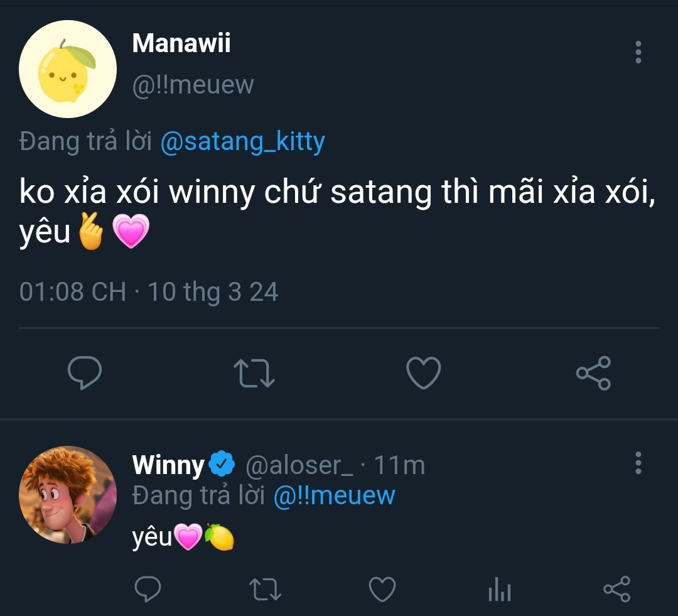The width and height of the screenshot is (678, 616).
Task: Open Manawii display name profile
Action: point(181,43)
